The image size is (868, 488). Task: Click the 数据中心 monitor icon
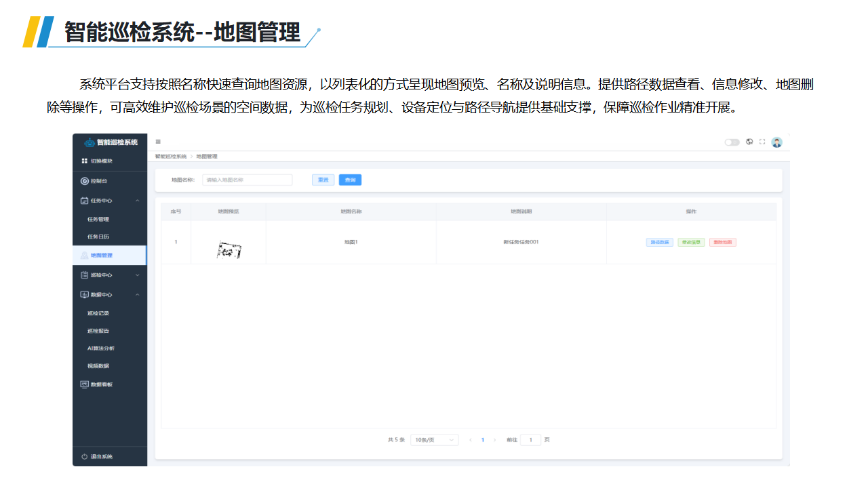click(85, 295)
